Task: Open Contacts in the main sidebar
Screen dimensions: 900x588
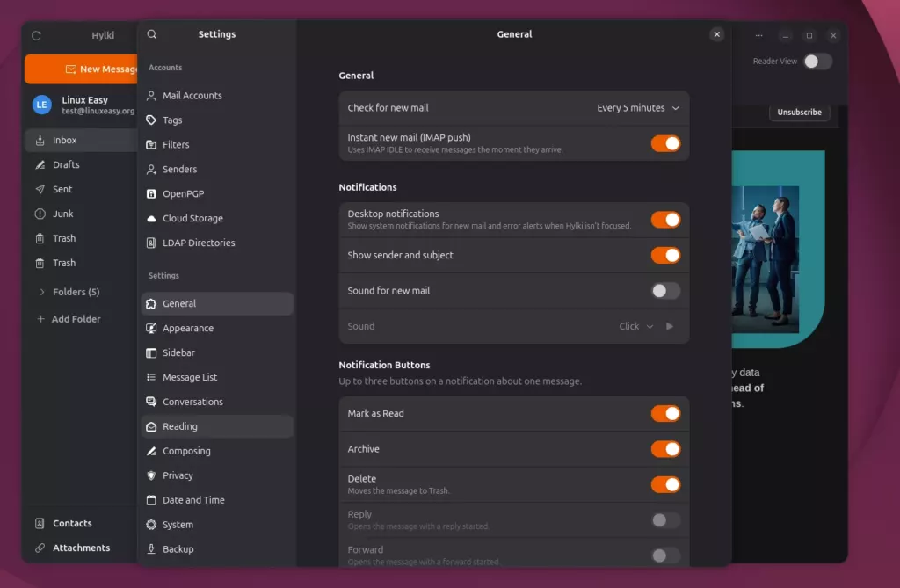Action: pyautogui.click(x=80, y=523)
